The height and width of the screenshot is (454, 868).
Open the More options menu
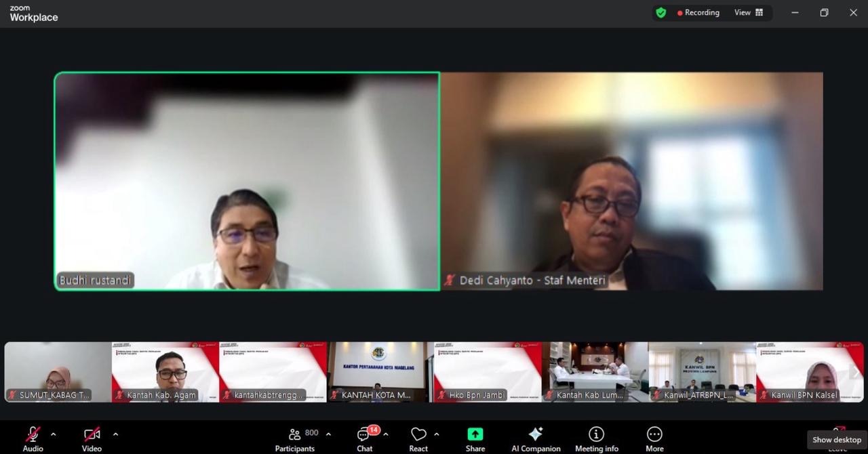(654, 438)
